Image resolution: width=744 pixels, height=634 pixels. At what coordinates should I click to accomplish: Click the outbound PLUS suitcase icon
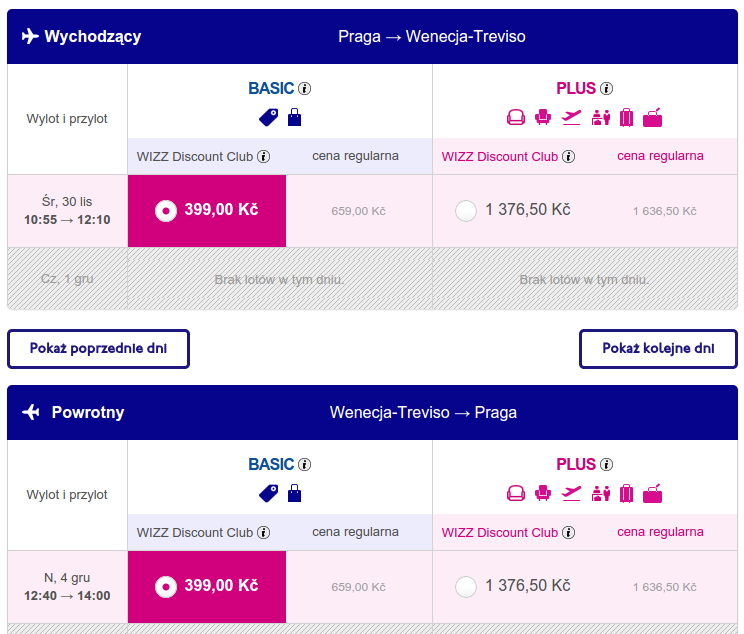626,117
